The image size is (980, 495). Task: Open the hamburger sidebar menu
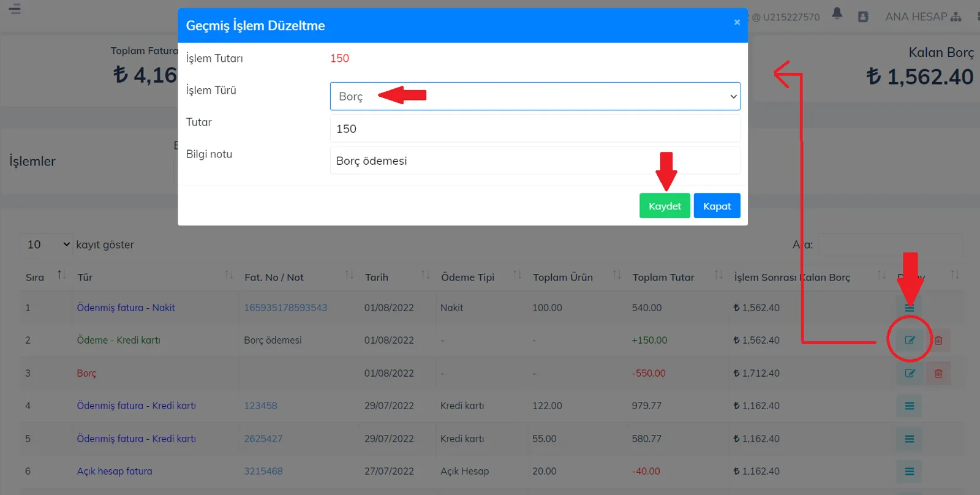pyautogui.click(x=15, y=9)
